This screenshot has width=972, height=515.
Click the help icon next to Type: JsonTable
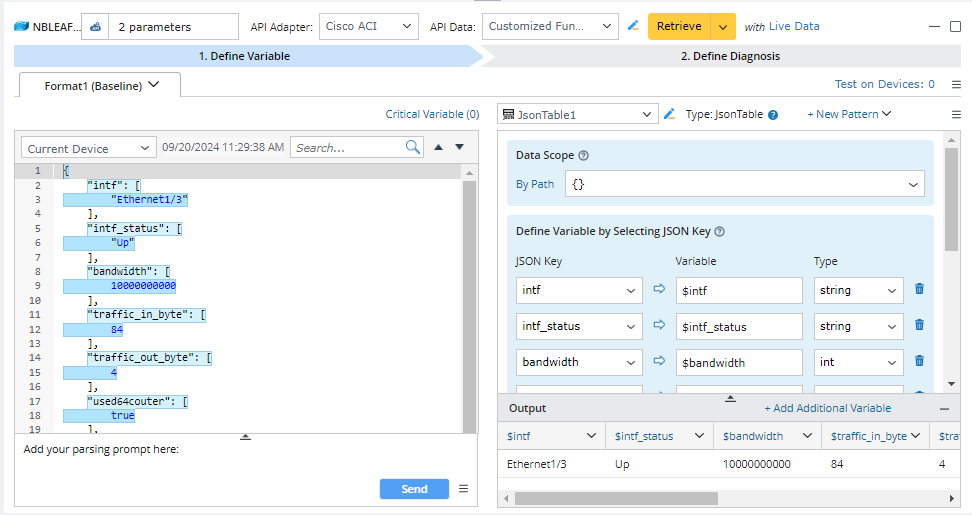coord(773,115)
